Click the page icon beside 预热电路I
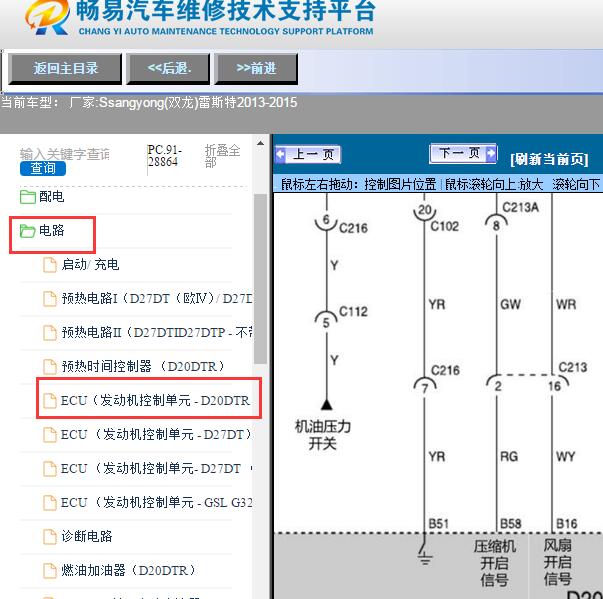The image size is (603, 599). [50, 299]
